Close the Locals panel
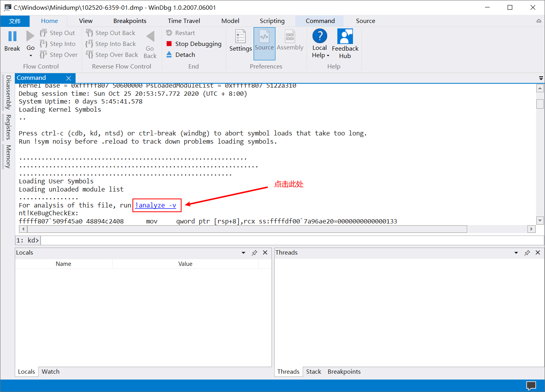Image resolution: width=545 pixels, height=392 pixels. [x=265, y=253]
